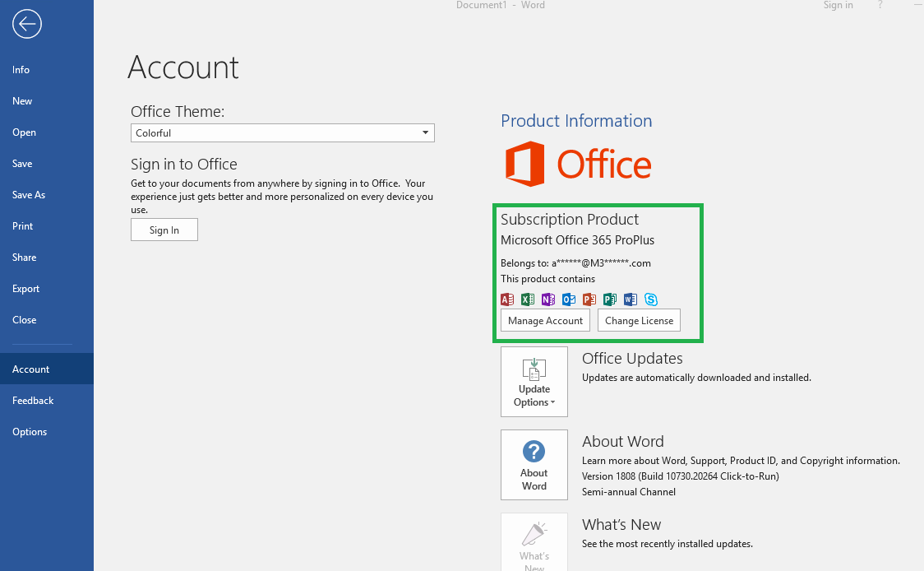Click the What's New button
Image resolution: width=924 pixels, height=571 pixels.
coord(534,542)
